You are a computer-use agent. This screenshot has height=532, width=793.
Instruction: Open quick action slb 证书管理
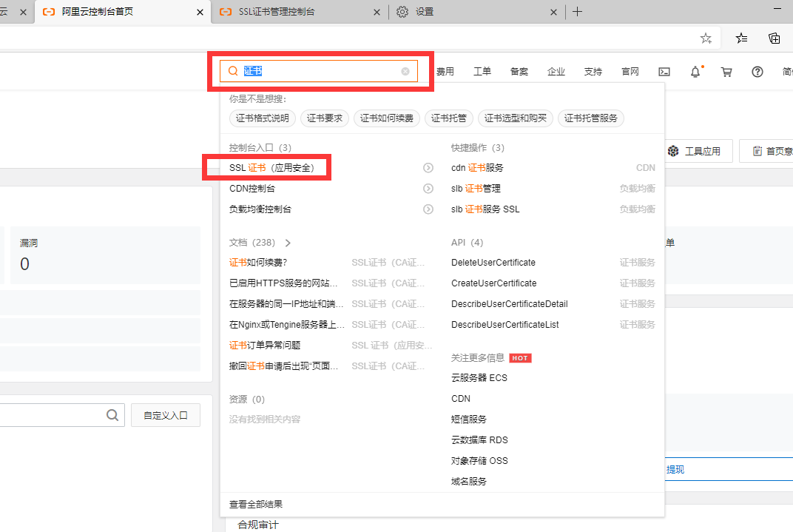pyautogui.click(x=476, y=189)
